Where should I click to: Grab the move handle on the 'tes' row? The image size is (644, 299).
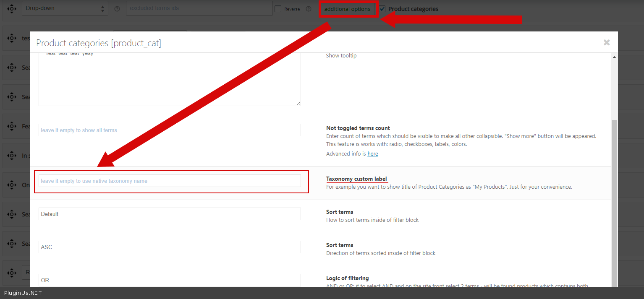tap(12, 38)
